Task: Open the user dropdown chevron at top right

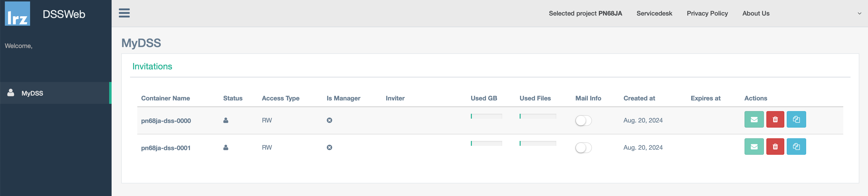Action: click(x=859, y=14)
